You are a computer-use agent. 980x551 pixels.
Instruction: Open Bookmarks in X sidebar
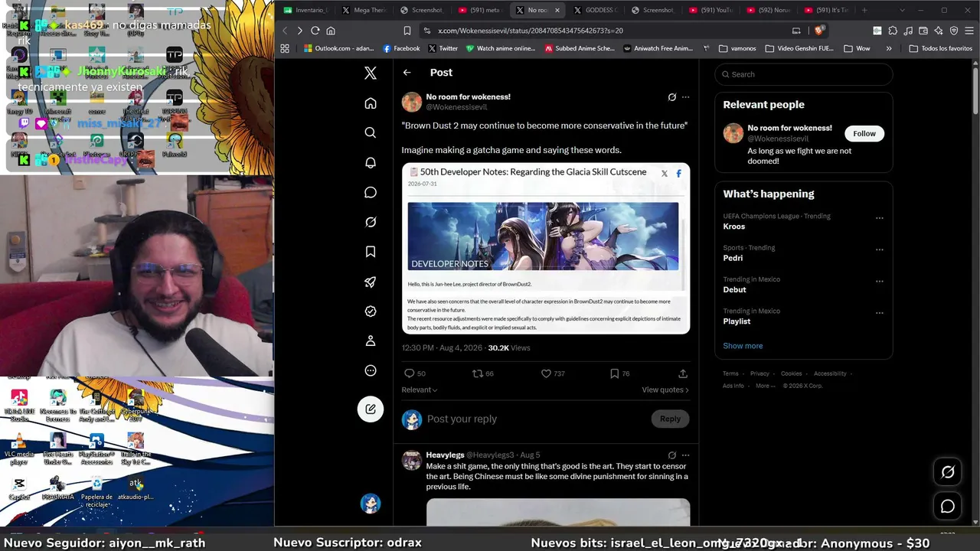point(371,252)
